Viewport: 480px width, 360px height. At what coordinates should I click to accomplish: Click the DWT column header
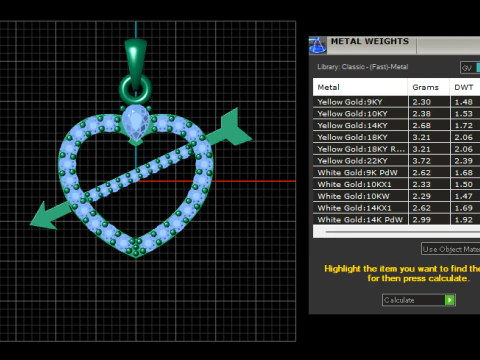tap(465, 87)
